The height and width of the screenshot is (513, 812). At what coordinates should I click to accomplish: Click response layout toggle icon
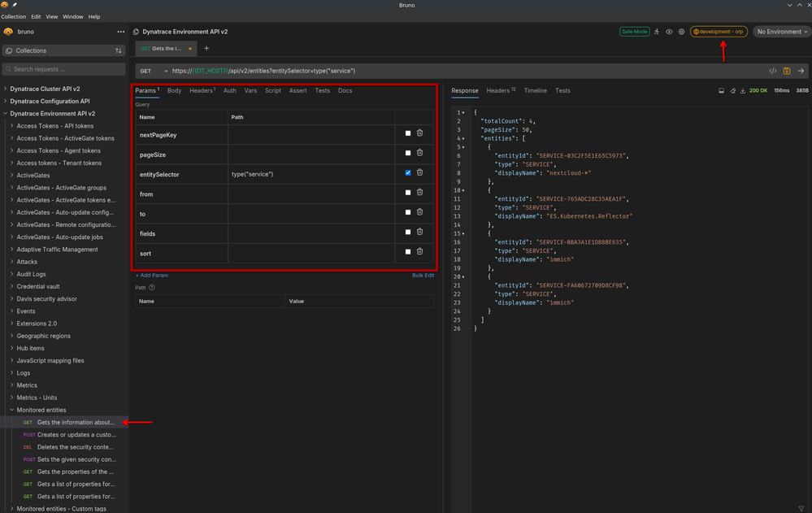pos(722,91)
